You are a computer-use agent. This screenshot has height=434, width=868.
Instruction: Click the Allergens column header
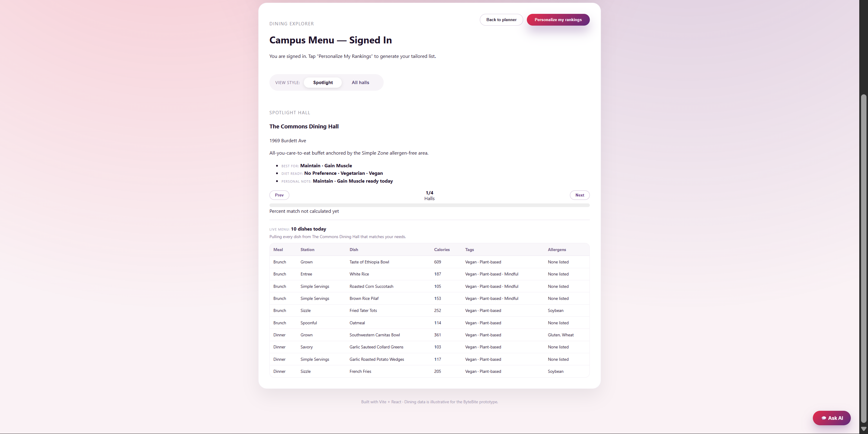point(557,250)
